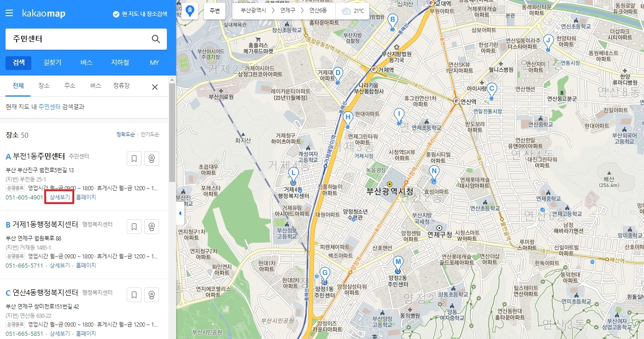Screen dimensions: 644x339
Task: Switch to the 길찾기 tab
Action: (53, 63)
